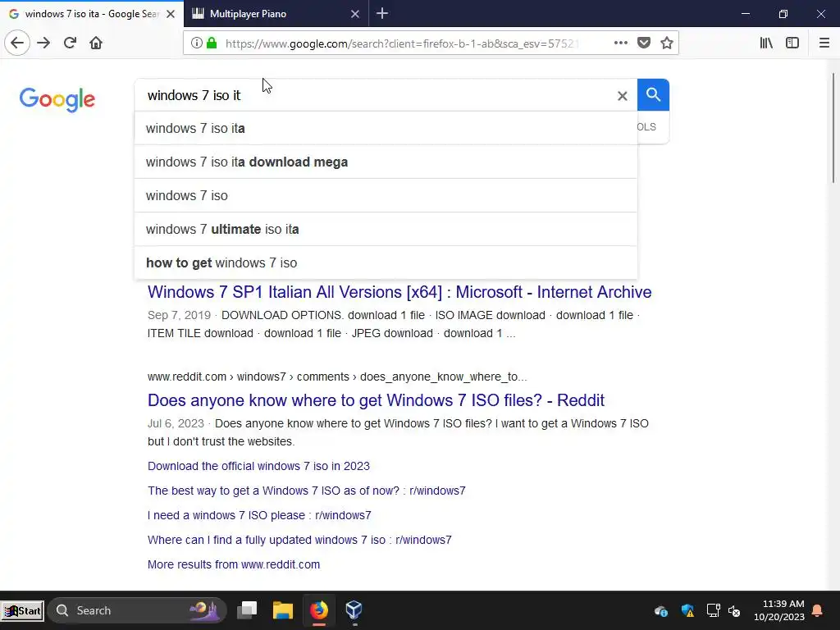Open the Start menu
Viewport: 840px width, 630px height.
tap(22, 610)
